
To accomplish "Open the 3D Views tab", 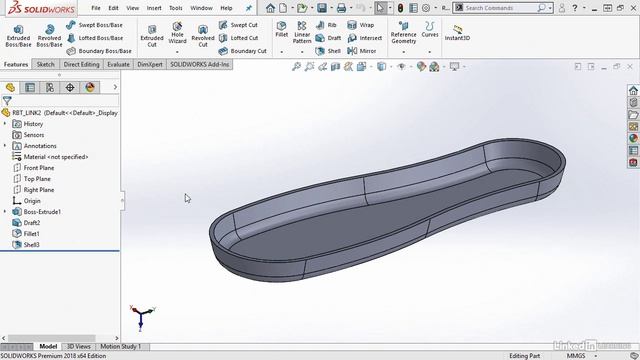I will coord(79,347).
